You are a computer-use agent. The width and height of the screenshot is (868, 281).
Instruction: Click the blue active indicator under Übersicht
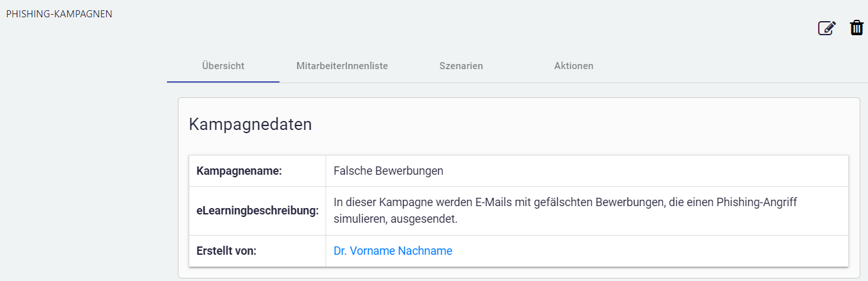click(223, 82)
